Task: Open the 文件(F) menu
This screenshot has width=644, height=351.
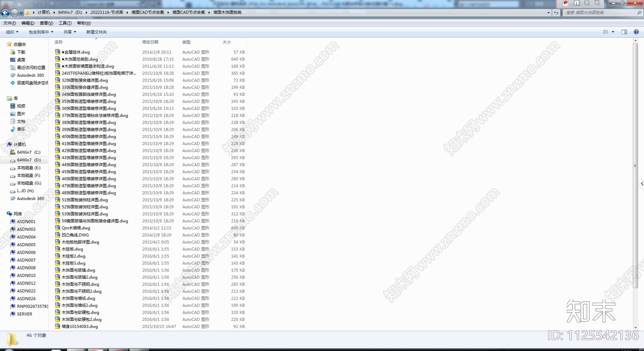Action: pyautogui.click(x=10, y=23)
